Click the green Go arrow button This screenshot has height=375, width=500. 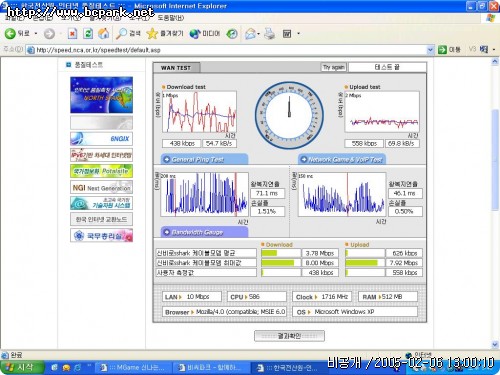[442, 50]
